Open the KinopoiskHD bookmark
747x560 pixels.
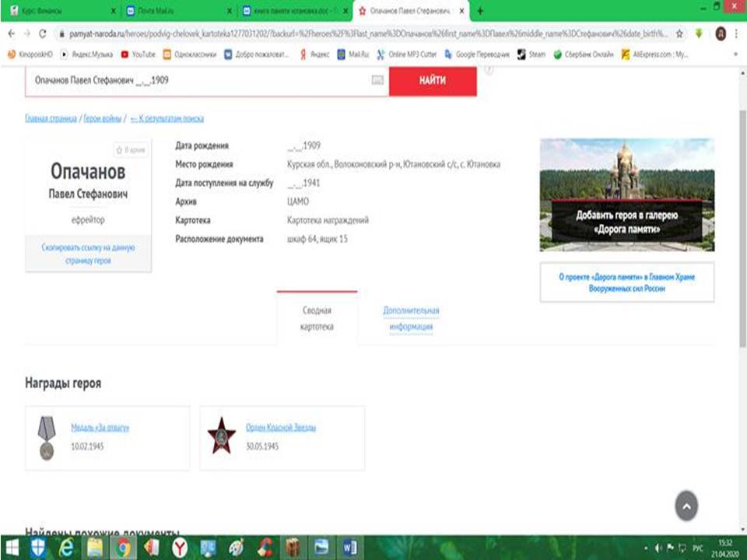pyautogui.click(x=30, y=54)
